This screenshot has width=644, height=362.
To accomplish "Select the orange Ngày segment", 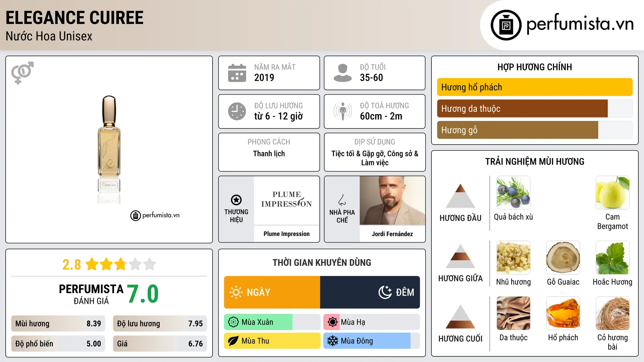I will [272, 292].
